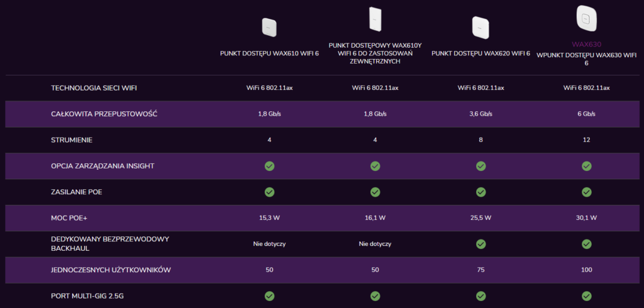This screenshot has width=644, height=308.
Task: Click WAX610 Multi-Gig 2.5G port checkmark
Action: click(269, 295)
